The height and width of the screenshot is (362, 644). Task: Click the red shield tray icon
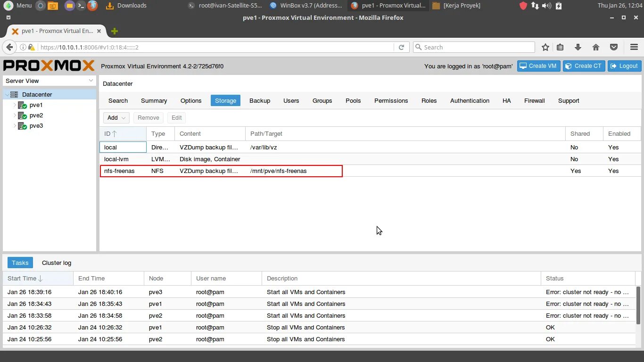click(523, 6)
